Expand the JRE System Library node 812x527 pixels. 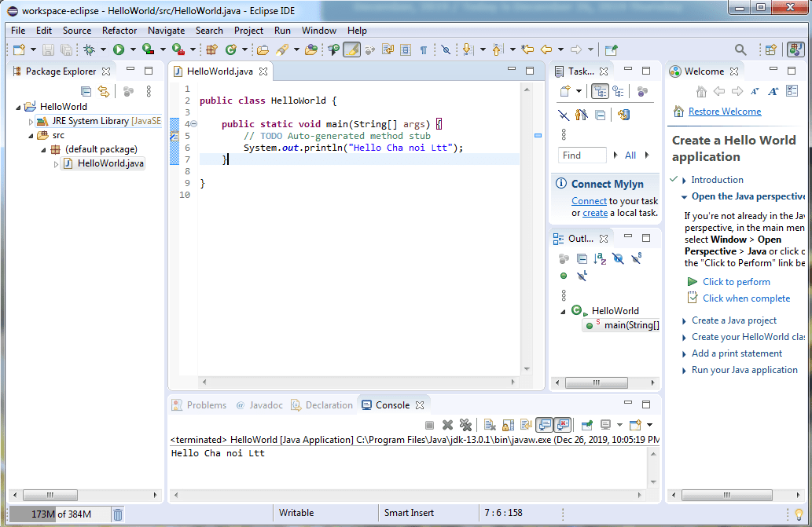[x=31, y=122]
